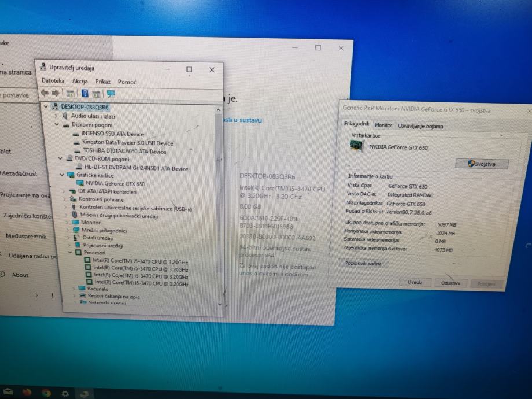Click the monitor scan-for-hardware toolbar icon
This screenshot has height=399, width=532.
pyautogui.click(x=111, y=94)
